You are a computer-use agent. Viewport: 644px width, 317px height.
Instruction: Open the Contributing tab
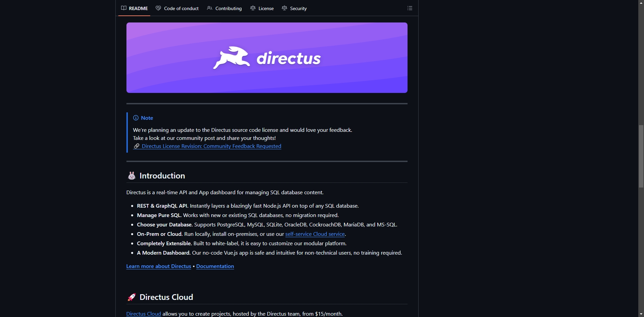click(x=224, y=8)
